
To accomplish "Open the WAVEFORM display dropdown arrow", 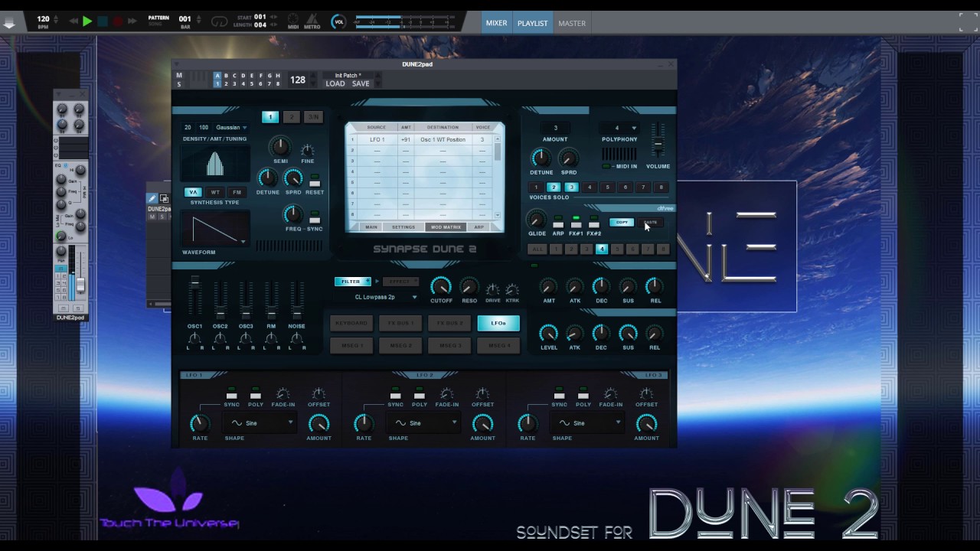I will coord(243,242).
